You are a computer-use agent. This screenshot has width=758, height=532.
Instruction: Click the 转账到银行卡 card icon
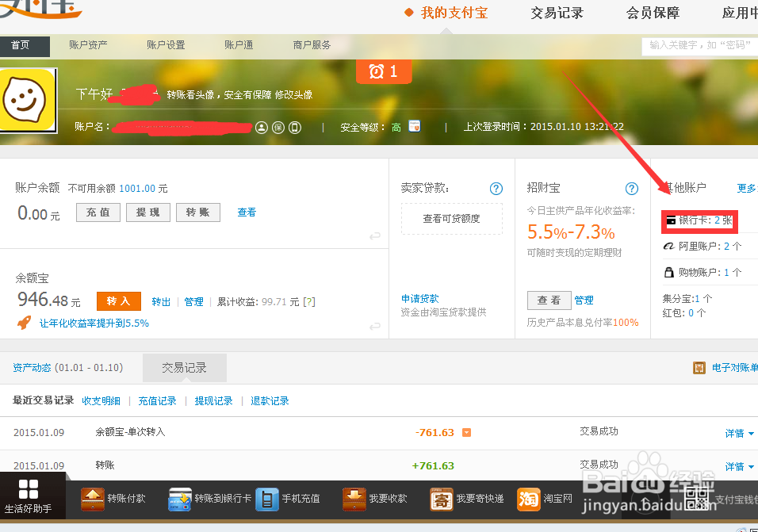(180, 499)
